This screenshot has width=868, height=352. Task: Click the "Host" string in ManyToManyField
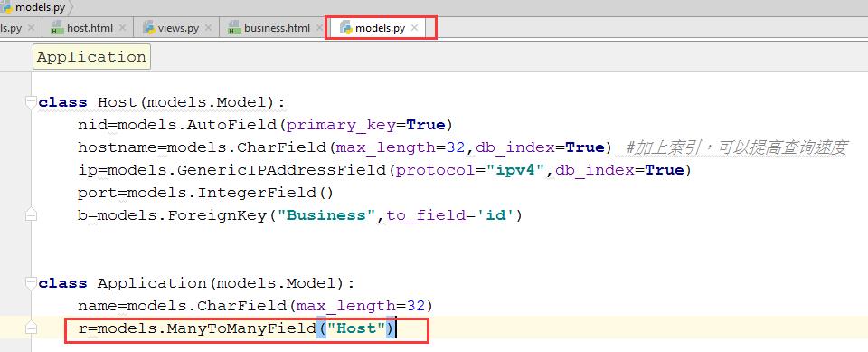tap(355, 328)
